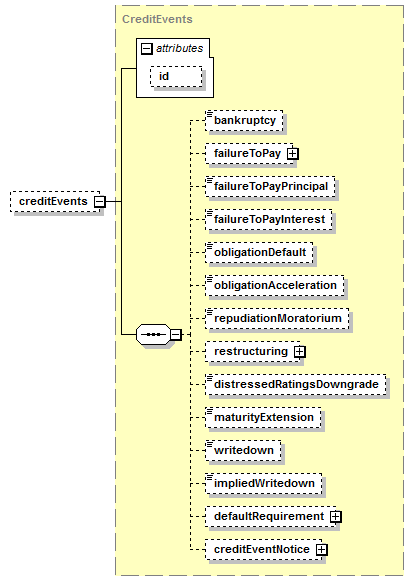414x581 pixels.
Task: Expand the creditEventNotice element
Action: [x=322, y=550]
